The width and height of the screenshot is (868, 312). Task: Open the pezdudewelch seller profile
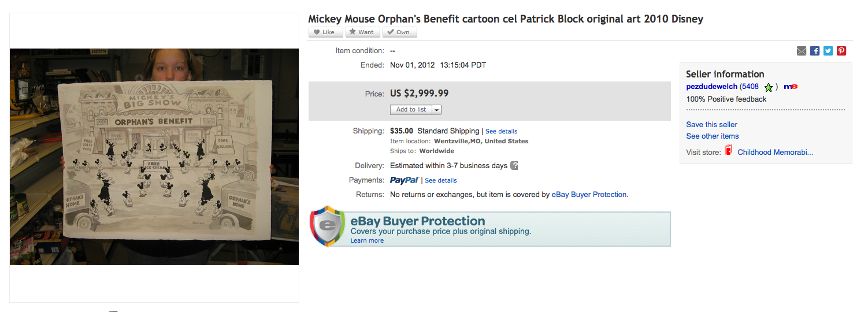pos(711,87)
